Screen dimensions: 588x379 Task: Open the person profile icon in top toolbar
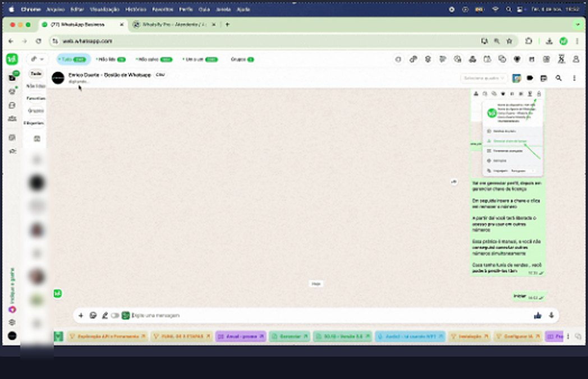tap(576, 59)
